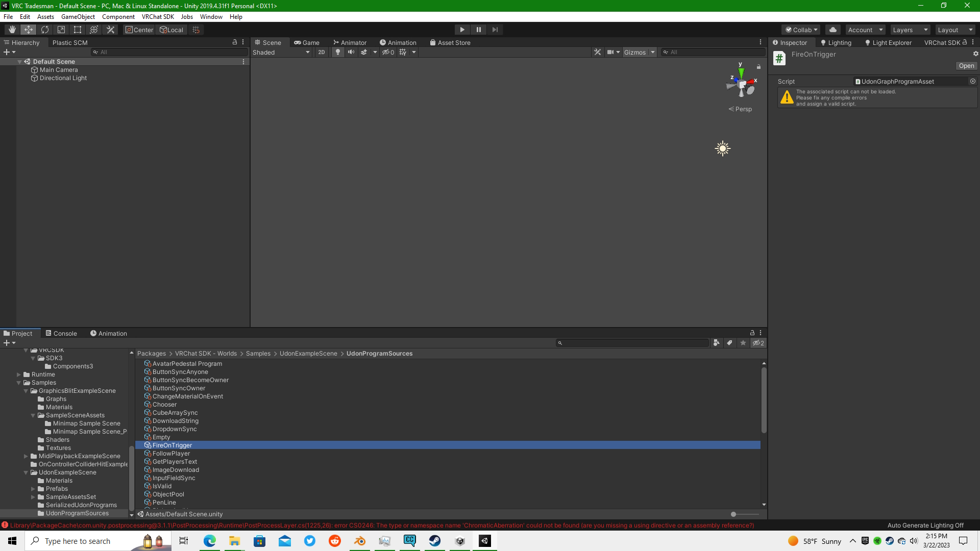The width and height of the screenshot is (980, 551).
Task: Collapse the UdonExampleScene folder
Action: 26,472
